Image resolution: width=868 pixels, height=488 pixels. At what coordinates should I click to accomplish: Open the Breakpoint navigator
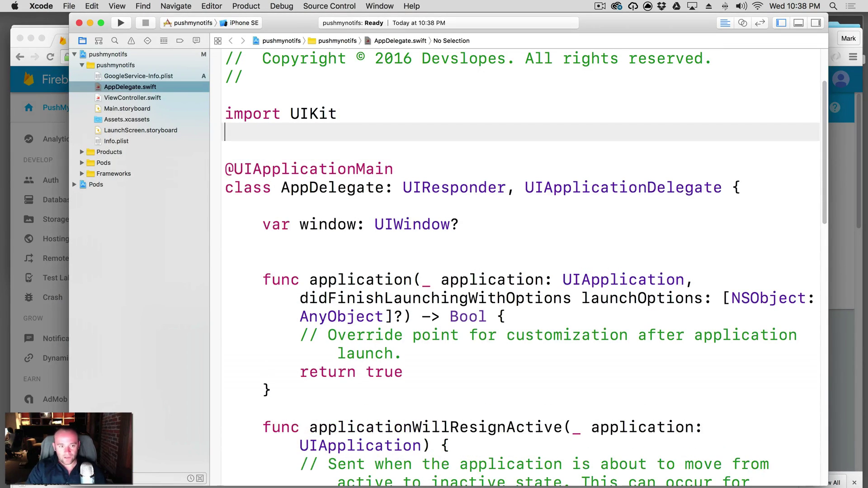click(x=180, y=41)
